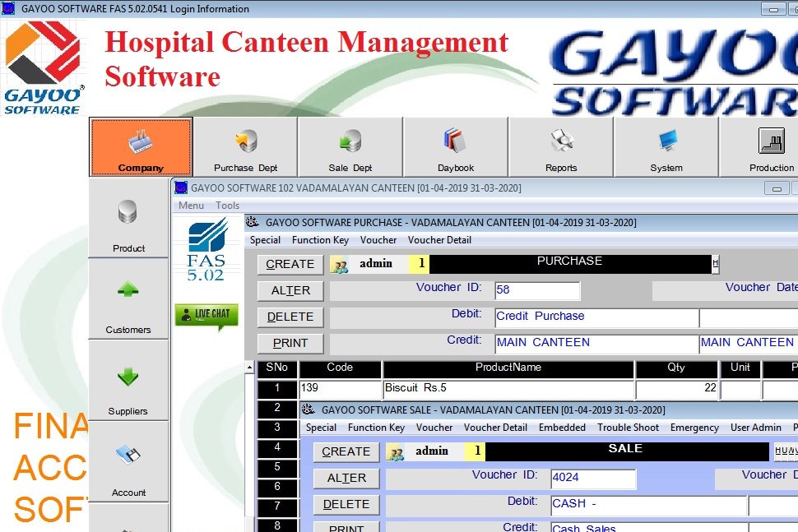Select the Product sidebar icon
The width and height of the screenshot is (798, 532).
128,218
